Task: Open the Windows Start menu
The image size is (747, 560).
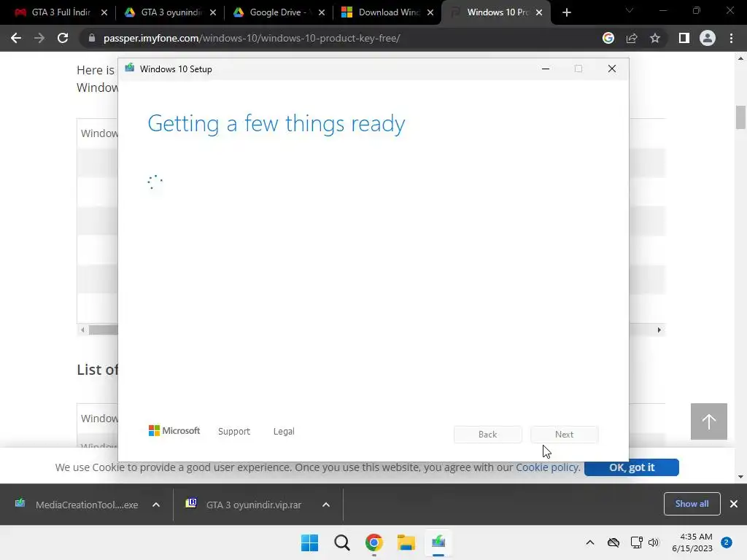Action: pos(309,542)
